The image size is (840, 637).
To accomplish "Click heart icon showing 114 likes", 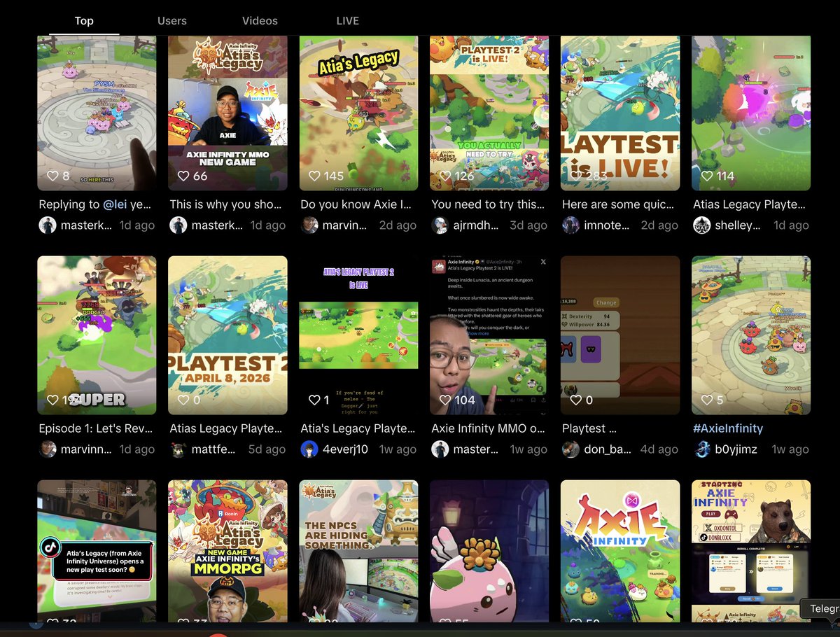I will tap(707, 176).
